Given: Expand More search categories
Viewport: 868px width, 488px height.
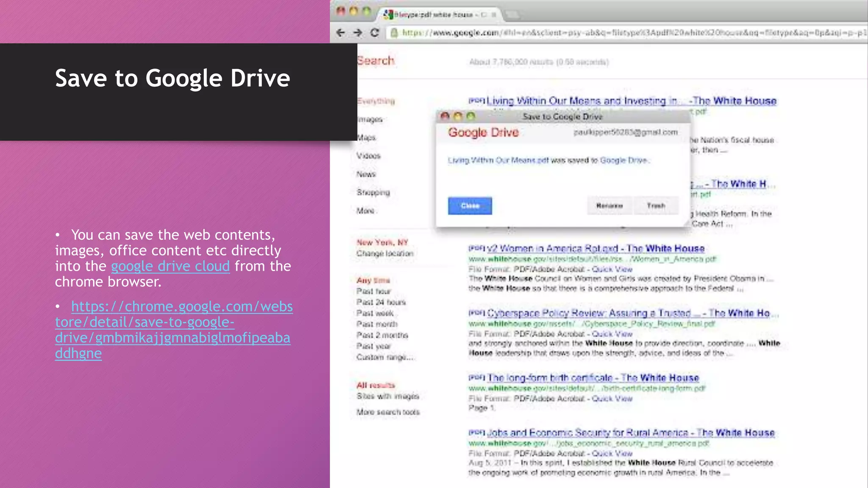Looking at the screenshot, I should click(x=365, y=211).
